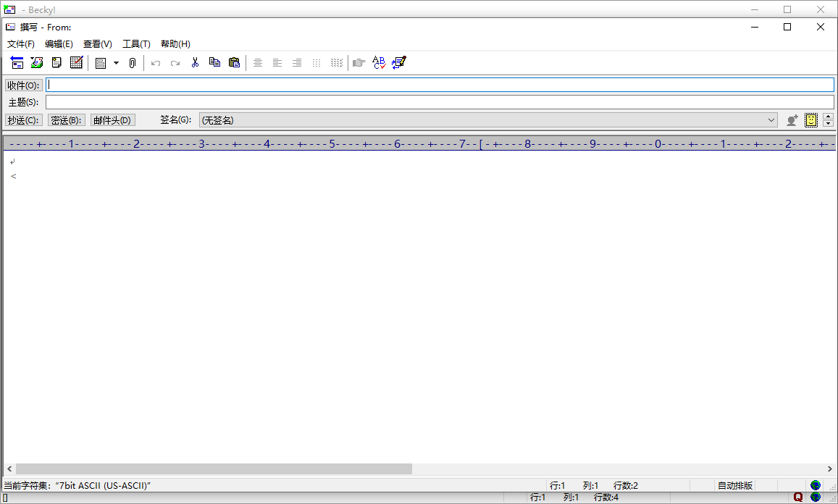Open the 编辑(E) menu
Viewport: 838px width, 504px height.
coord(59,44)
